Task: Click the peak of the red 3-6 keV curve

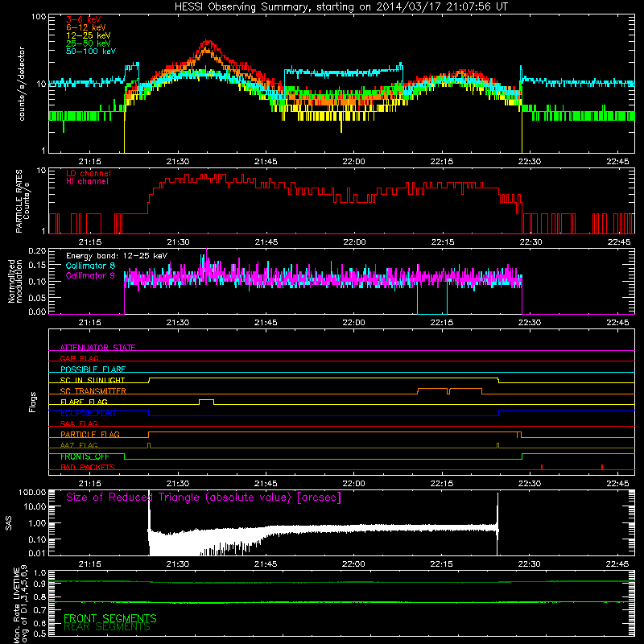Action: (208, 41)
